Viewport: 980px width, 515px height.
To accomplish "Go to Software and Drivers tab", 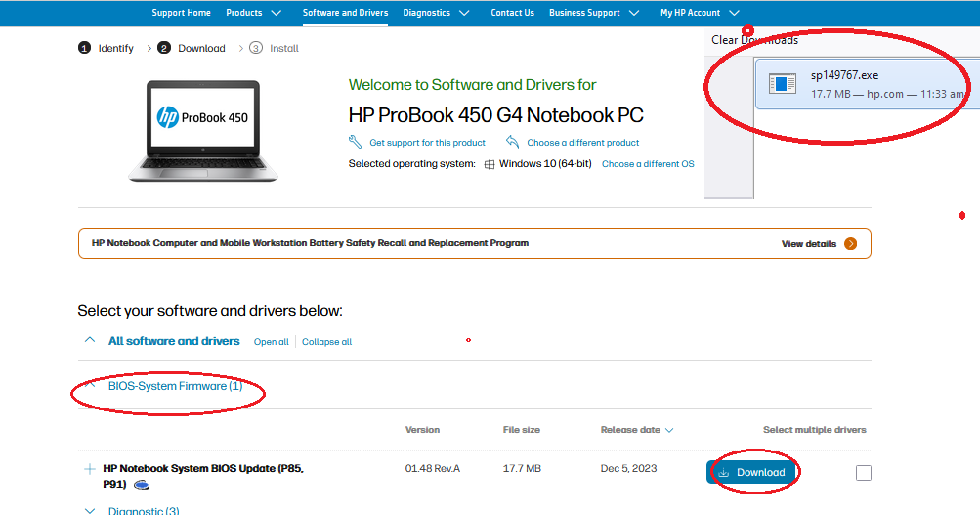I will coord(345,13).
